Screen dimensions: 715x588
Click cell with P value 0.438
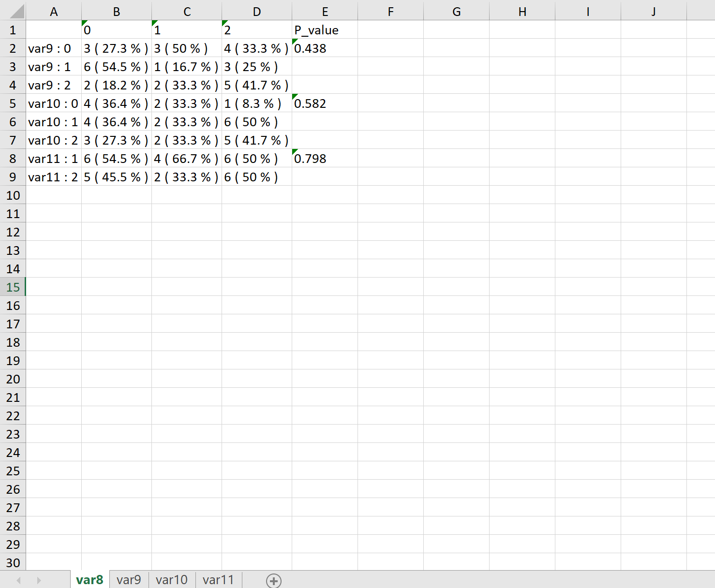(325, 48)
